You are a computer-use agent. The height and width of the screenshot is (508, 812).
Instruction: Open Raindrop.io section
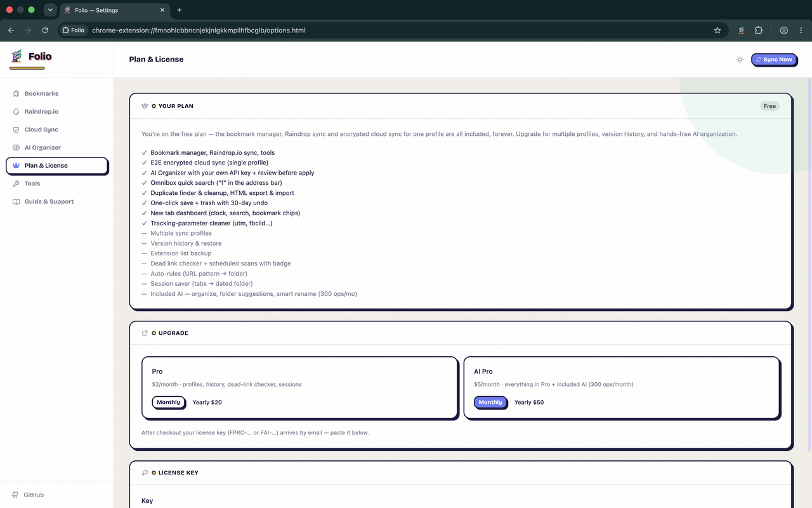point(57,112)
